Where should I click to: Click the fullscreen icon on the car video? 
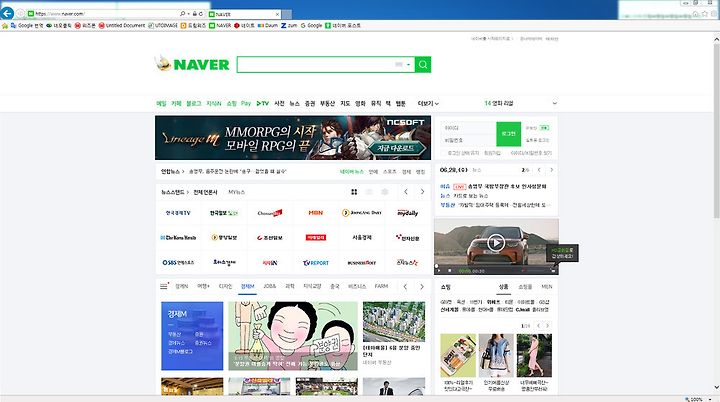pos(553,271)
